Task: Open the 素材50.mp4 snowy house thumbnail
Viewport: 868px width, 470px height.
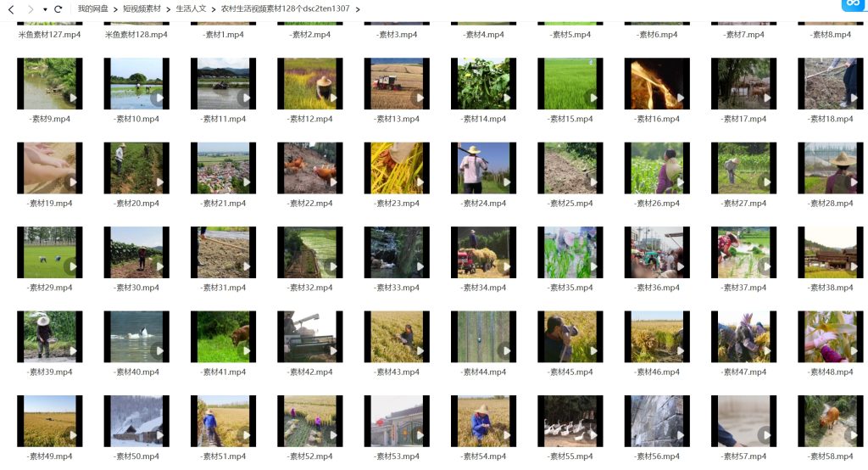Action: pyautogui.click(x=136, y=421)
